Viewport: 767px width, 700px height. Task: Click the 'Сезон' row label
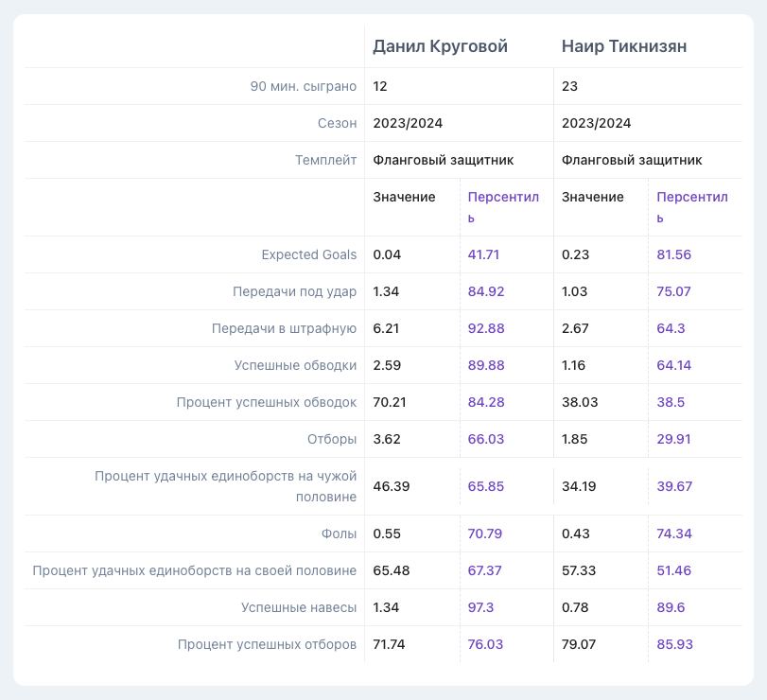(x=337, y=123)
